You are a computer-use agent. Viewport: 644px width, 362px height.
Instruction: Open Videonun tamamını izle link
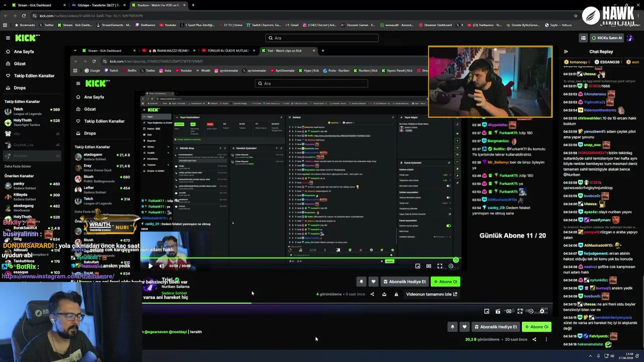click(x=432, y=294)
